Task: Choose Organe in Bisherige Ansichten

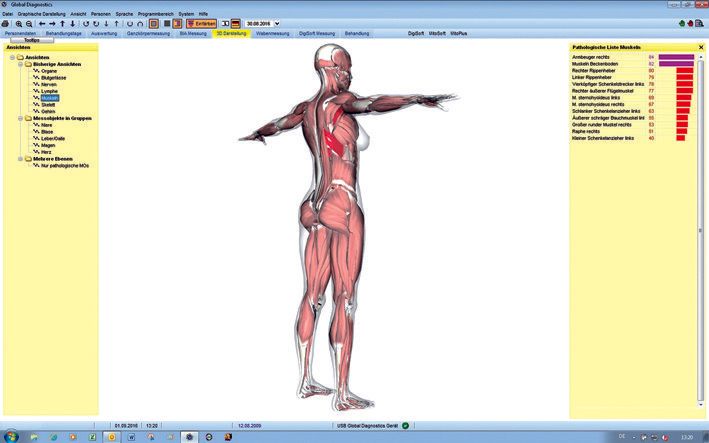Action: [49, 71]
